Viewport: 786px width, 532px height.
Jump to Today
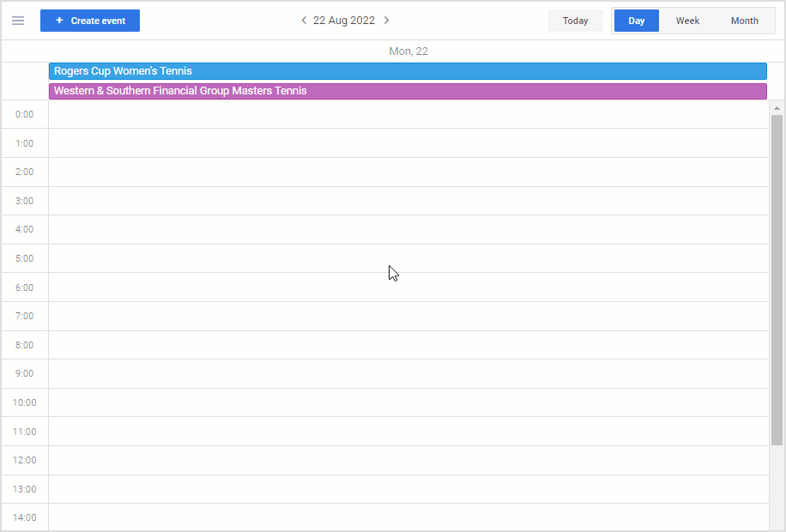[575, 21]
